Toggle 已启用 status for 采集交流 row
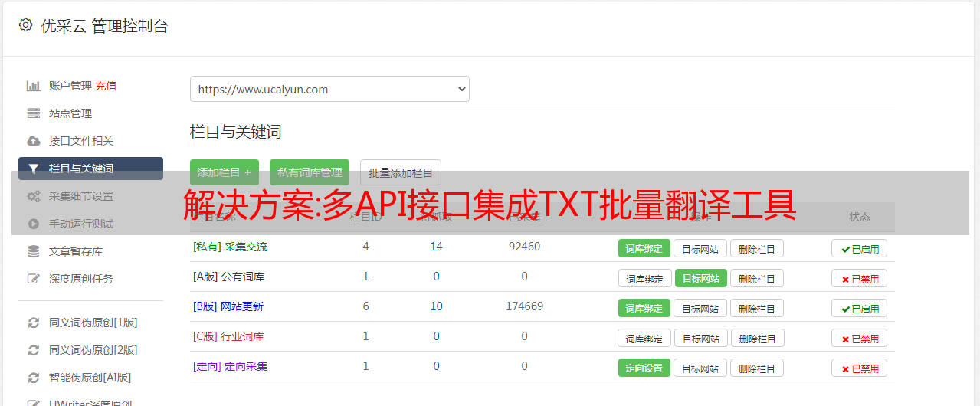 point(859,248)
